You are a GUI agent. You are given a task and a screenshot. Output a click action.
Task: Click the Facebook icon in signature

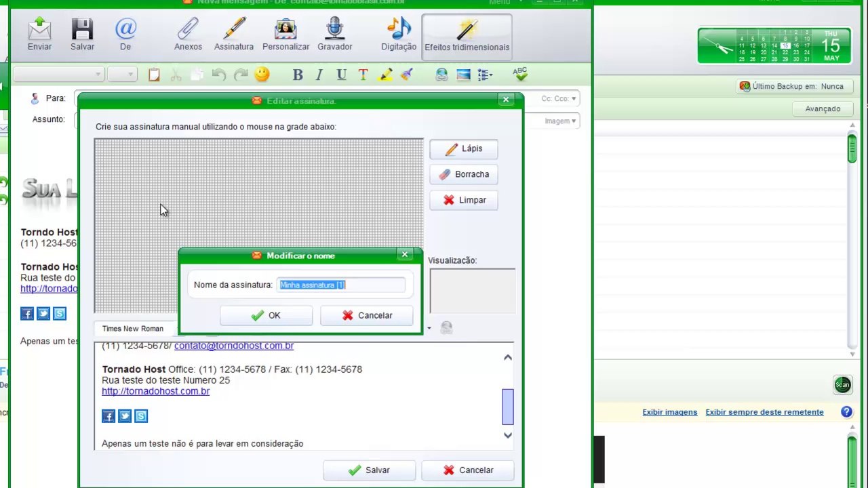pyautogui.click(x=108, y=416)
